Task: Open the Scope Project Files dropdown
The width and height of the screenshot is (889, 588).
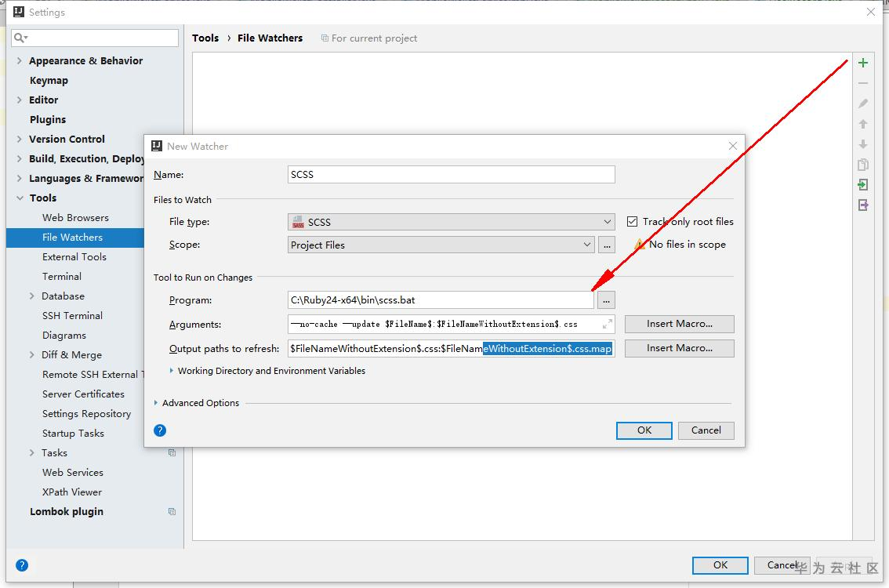Action: [441, 245]
